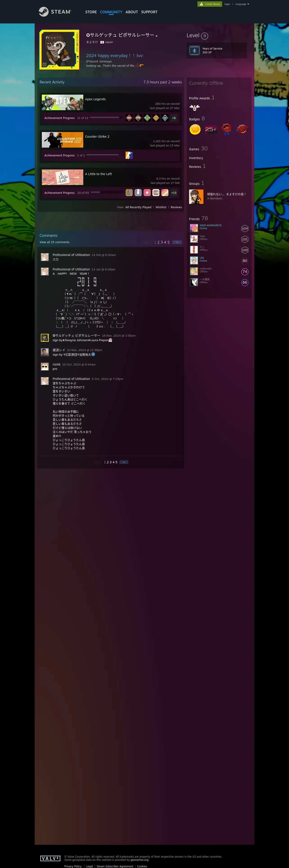Screen dimensions: 289x868
Task: Click fifth Apex Legends achievement icon
Action: tap(165, 118)
